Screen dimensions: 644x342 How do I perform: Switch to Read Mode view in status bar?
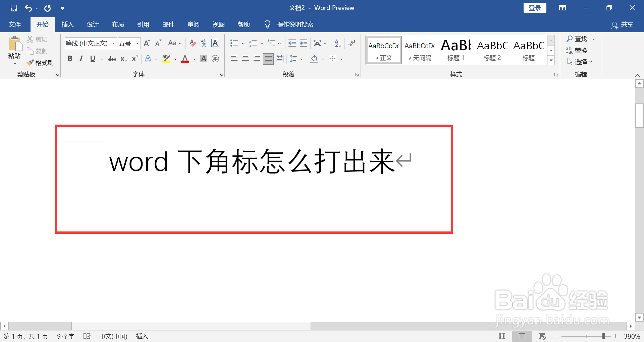coord(502,336)
